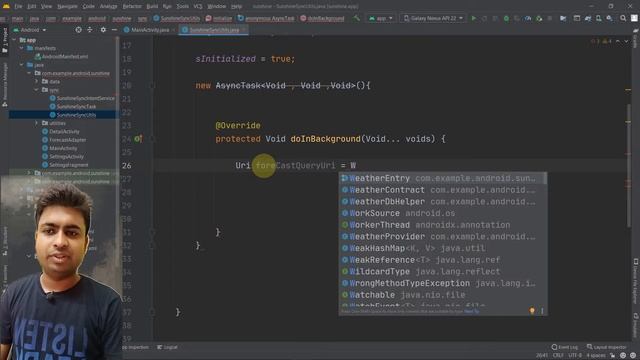Click the override gutter icon on line 24
Image resolution: width=640 pixels, height=360 pixels.
pos(138,139)
